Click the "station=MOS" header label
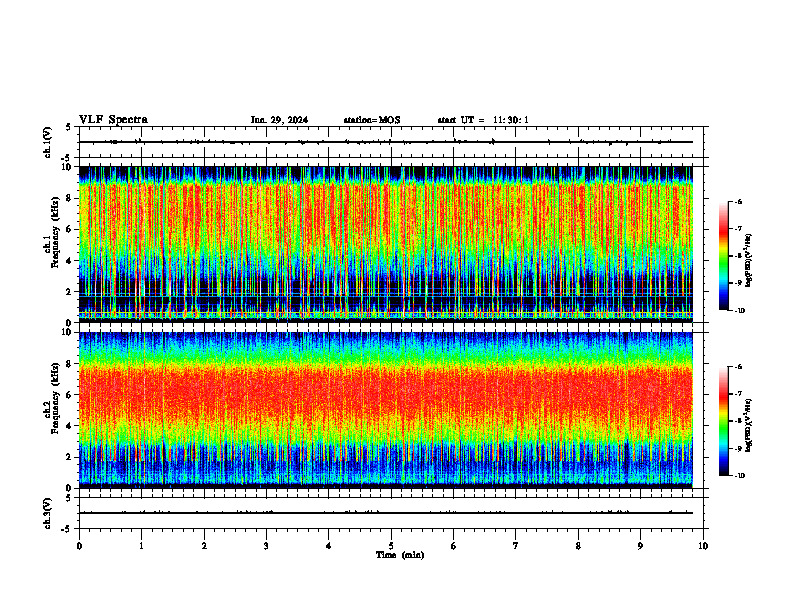792x612 pixels. 372,120
